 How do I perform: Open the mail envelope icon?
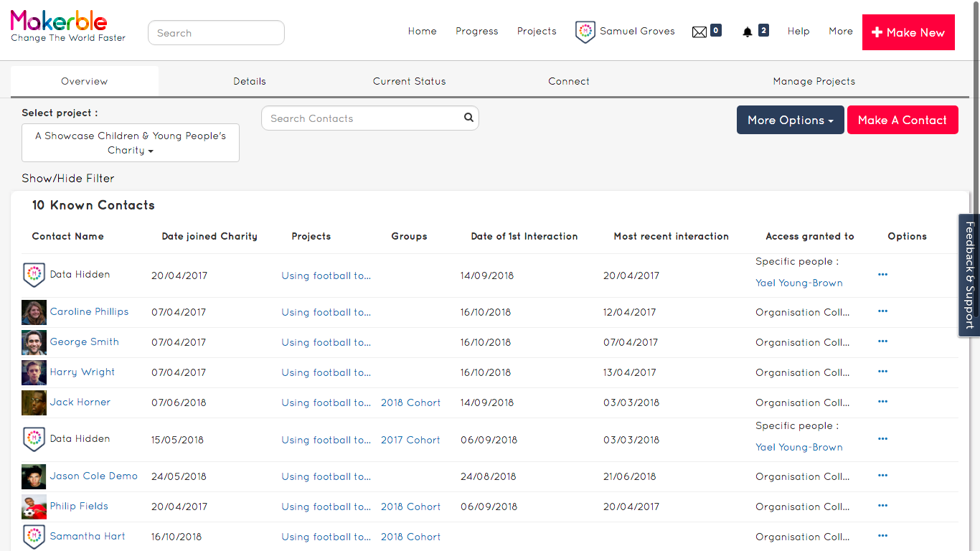[699, 32]
